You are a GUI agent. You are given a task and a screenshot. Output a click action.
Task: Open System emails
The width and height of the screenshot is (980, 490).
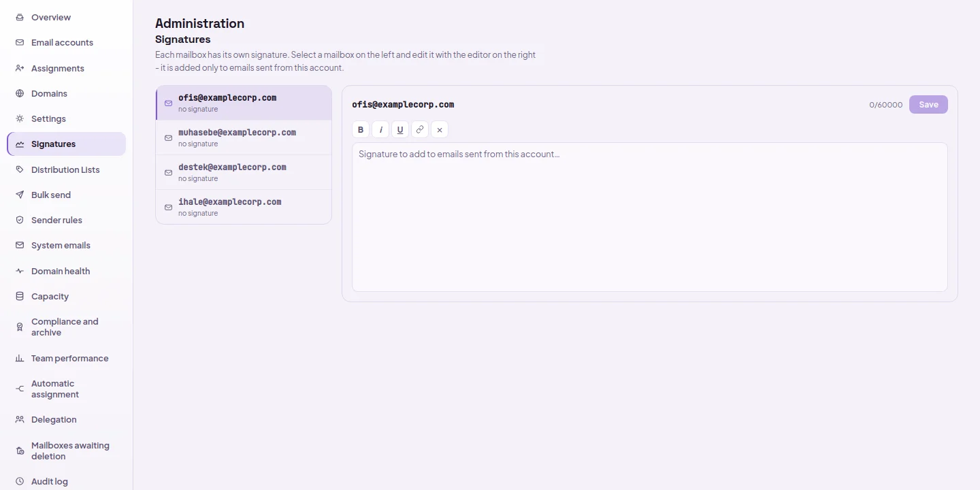(x=67, y=245)
